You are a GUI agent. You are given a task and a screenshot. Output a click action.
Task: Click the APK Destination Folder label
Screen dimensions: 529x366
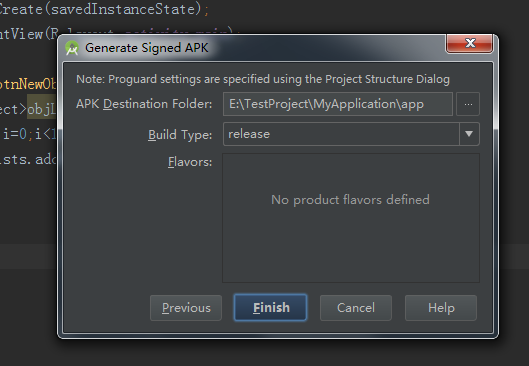click(x=144, y=104)
